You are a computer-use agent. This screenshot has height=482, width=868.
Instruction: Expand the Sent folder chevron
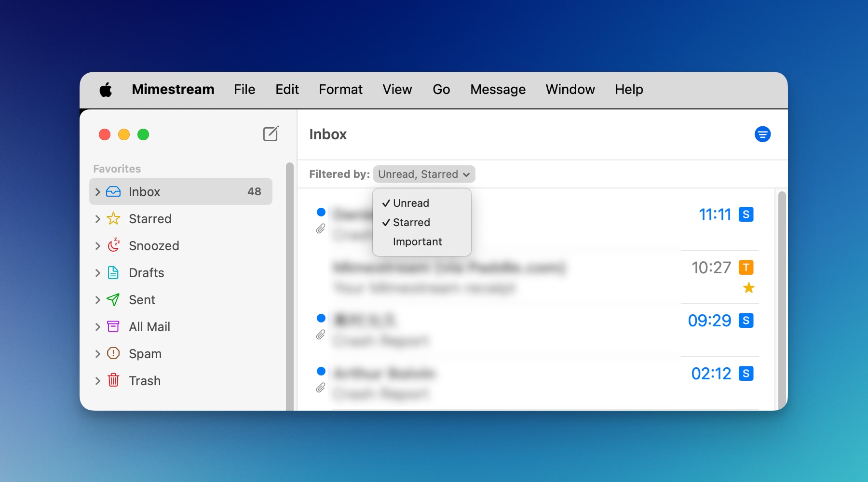pyautogui.click(x=98, y=300)
